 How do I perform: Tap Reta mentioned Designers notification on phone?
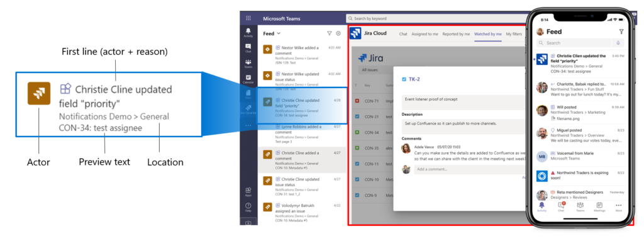[x=580, y=194]
